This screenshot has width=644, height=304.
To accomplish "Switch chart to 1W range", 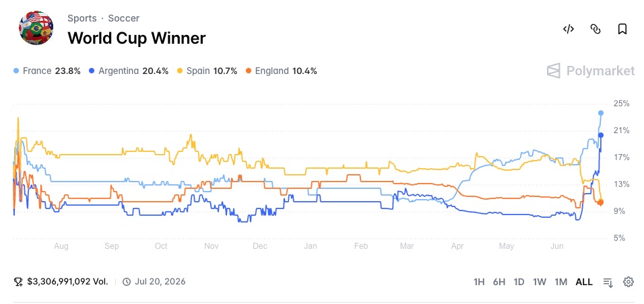I will (540, 282).
